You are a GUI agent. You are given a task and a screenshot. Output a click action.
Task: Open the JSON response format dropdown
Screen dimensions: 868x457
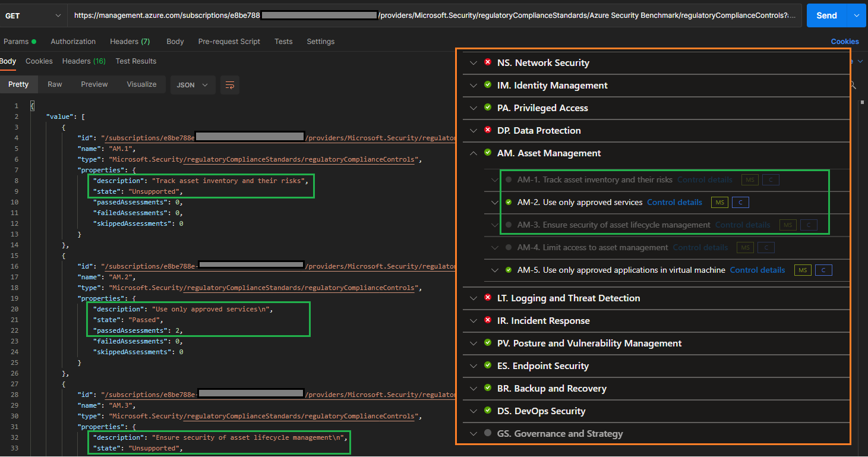pos(192,84)
